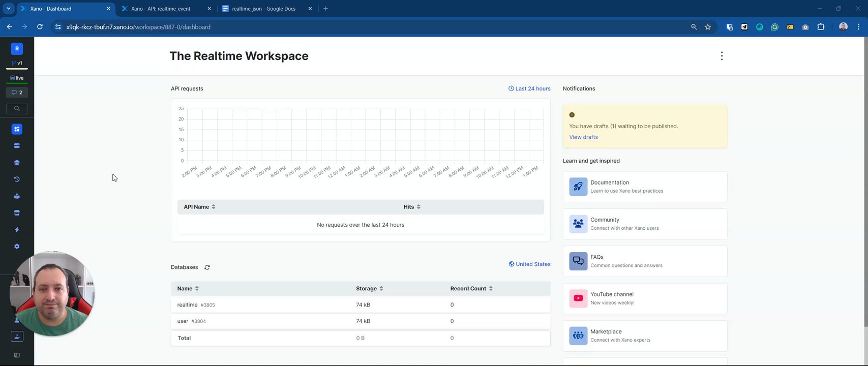Screen dimensions: 868x366
Task: Sort databases by Storage
Action: click(370, 289)
